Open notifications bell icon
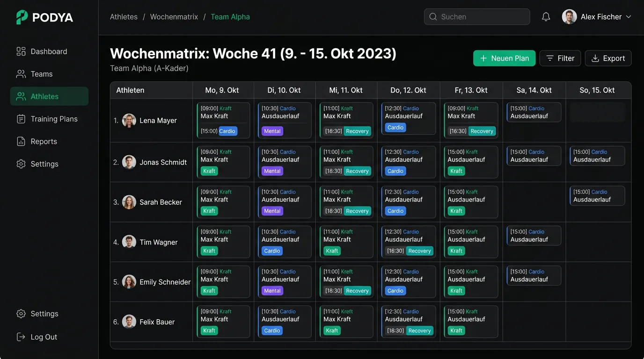 point(546,17)
